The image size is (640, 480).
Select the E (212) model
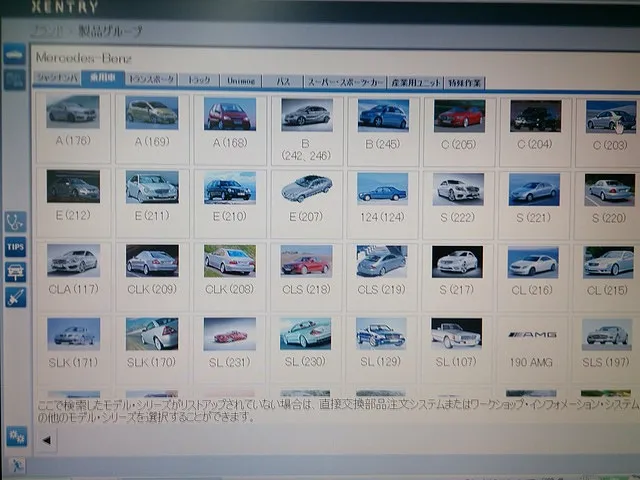tap(73, 202)
